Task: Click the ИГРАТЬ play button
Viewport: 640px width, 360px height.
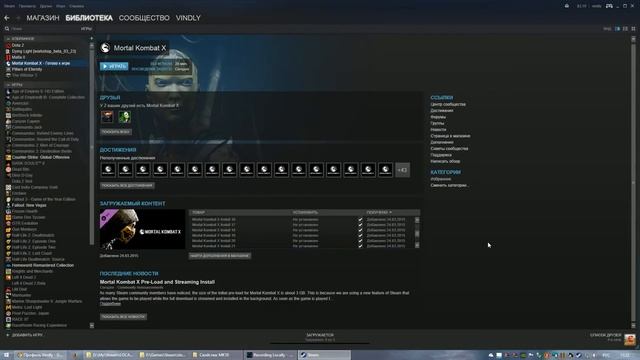Action: [114, 66]
